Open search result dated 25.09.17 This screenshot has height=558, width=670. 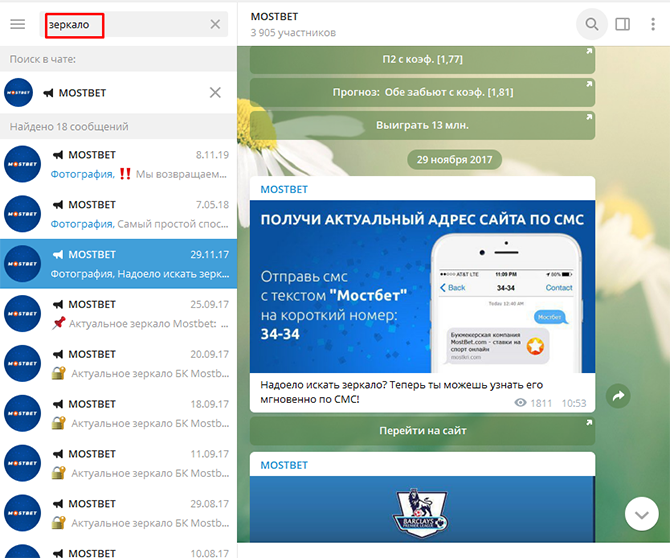118,314
